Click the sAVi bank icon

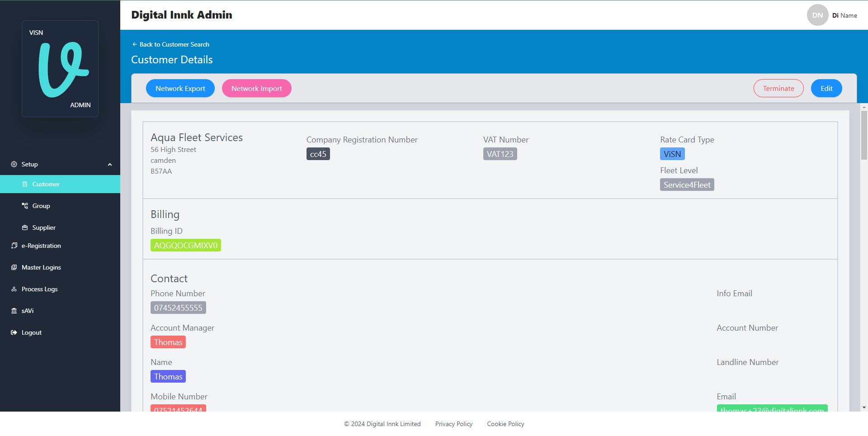tap(14, 311)
